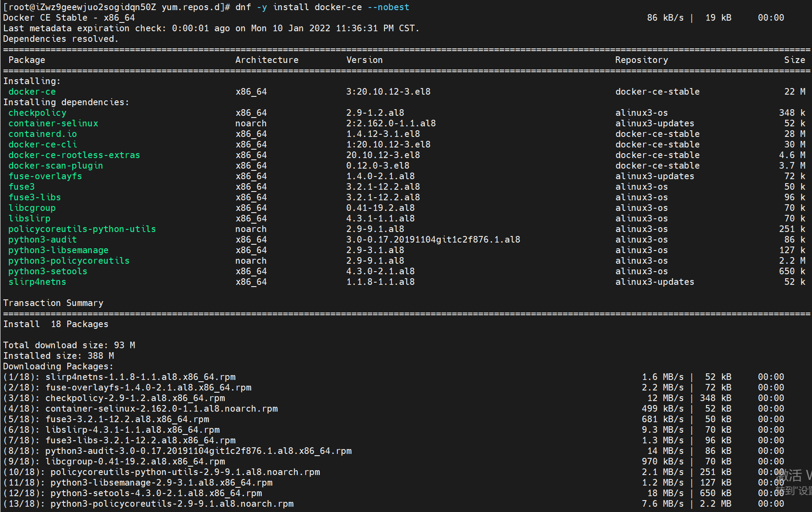Viewport: 812px width, 512px height.
Task: Click policycoreutils-python-utils in the table
Action: click(x=82, y=229)
